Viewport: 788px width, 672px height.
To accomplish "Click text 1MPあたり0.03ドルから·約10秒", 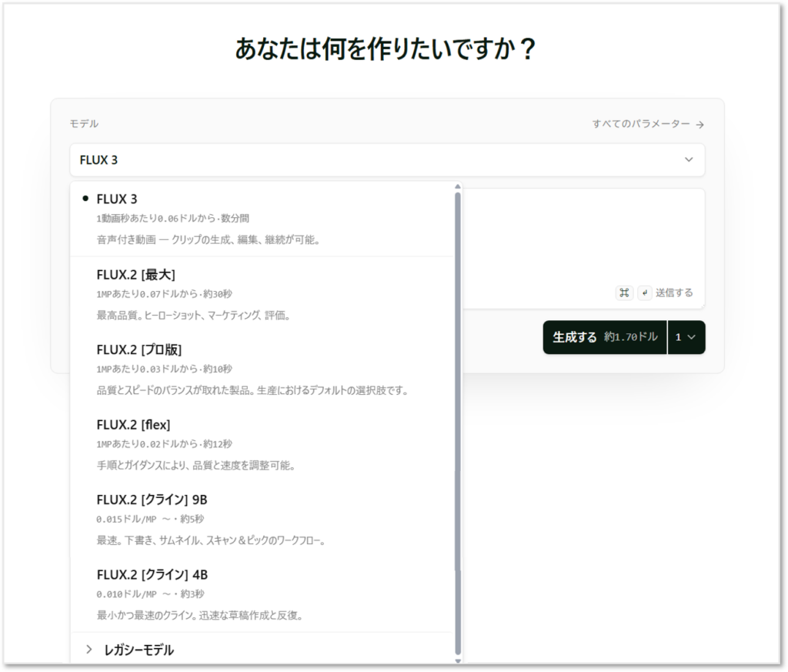I will 165,369.
